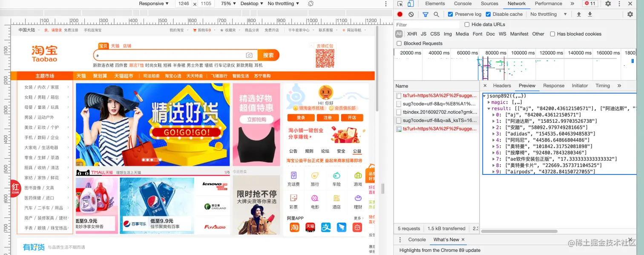Viewport: 644px width, 255px height.
Task: Click the search magnifier in the Network panel
Action: 436,14
